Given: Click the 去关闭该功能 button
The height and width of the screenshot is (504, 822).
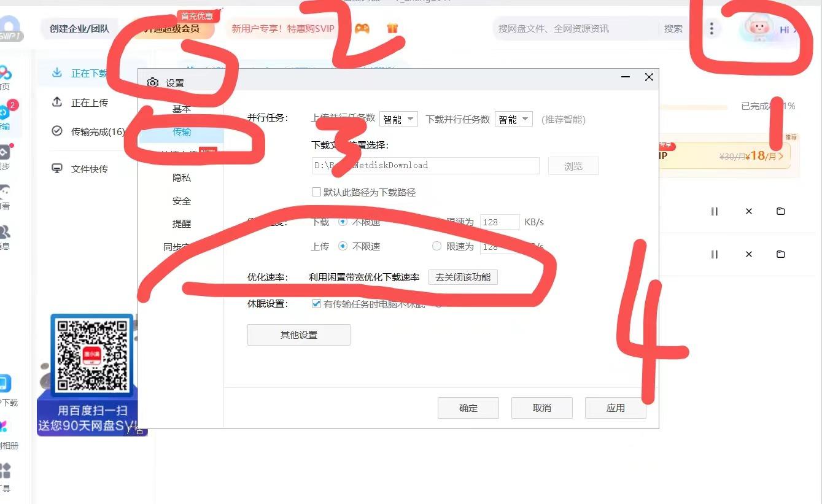Looking at the screenshot, I should 463,277.
